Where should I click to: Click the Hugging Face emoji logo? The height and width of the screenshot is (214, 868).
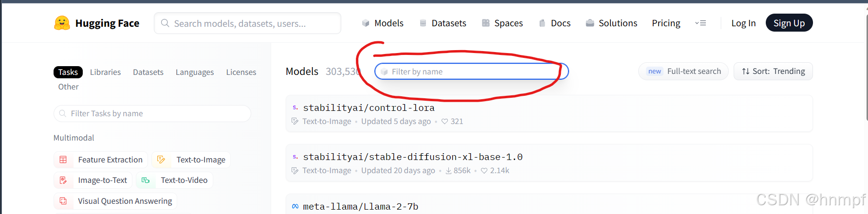pos(62,23)
